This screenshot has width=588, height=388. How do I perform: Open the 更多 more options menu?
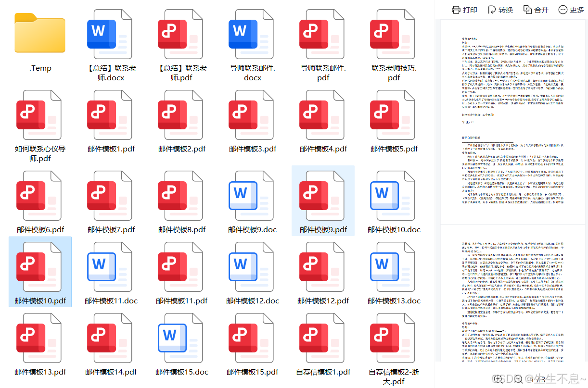571,10
